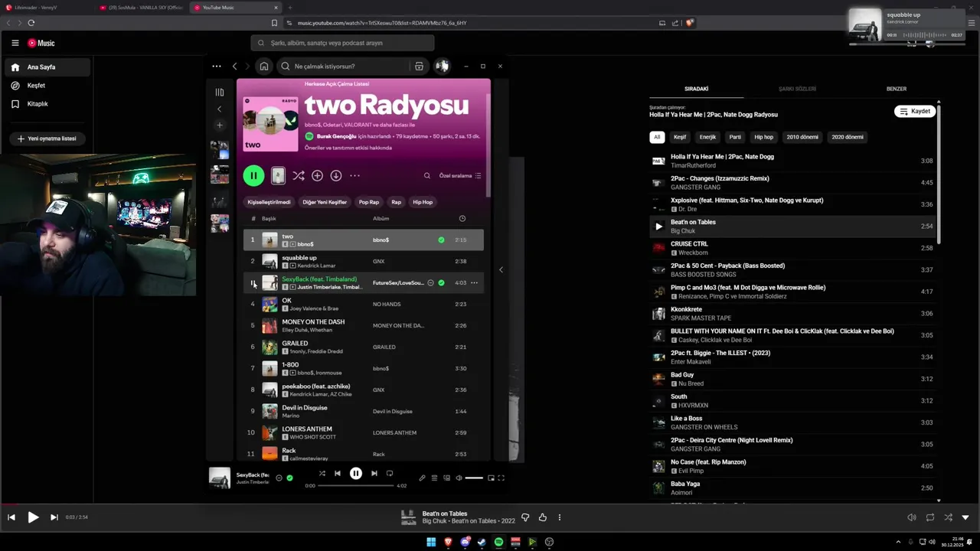Open Windows Start button
Image resolution: width=980 pixels, height=551 pixels.
(431, 542)
